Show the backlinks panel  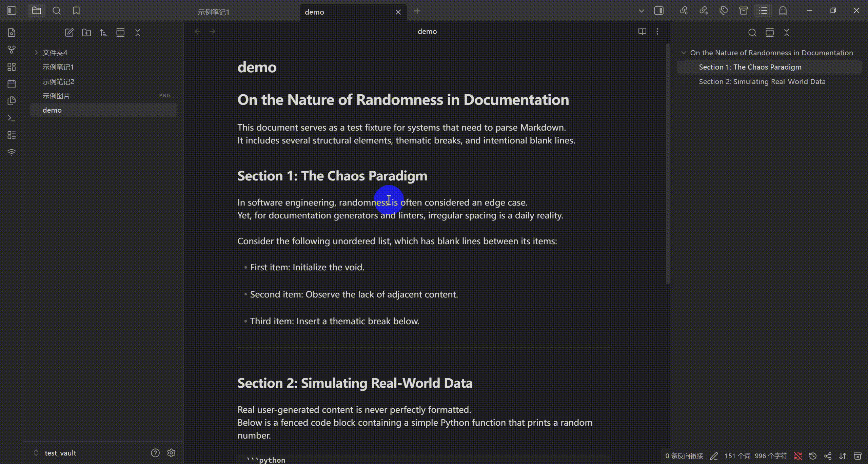(684, 11)
